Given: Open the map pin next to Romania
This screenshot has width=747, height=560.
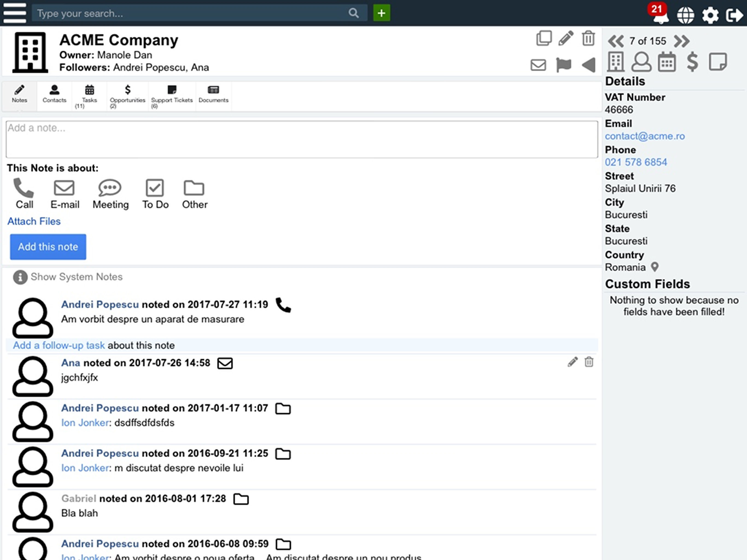Looking at the screenshot, I should (655, 267).
